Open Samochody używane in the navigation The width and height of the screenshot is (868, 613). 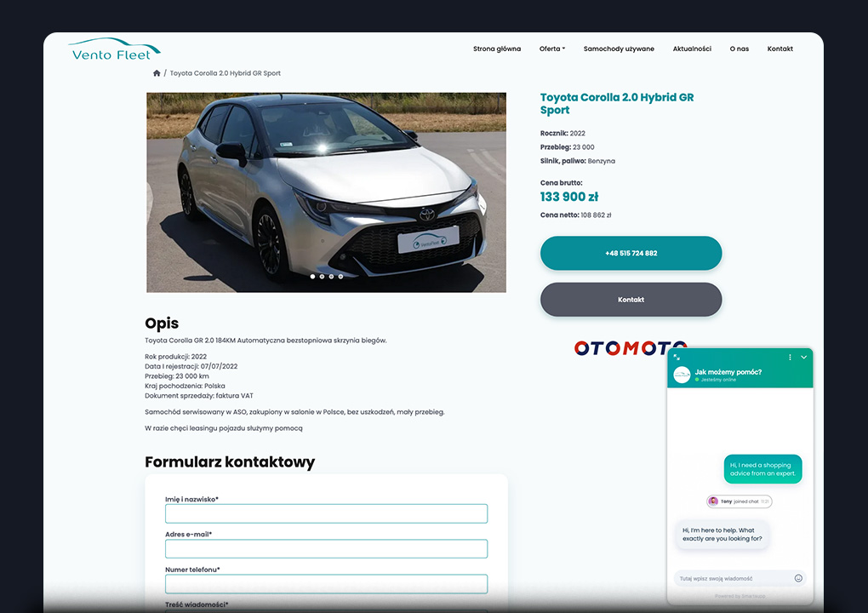(619, 49)
